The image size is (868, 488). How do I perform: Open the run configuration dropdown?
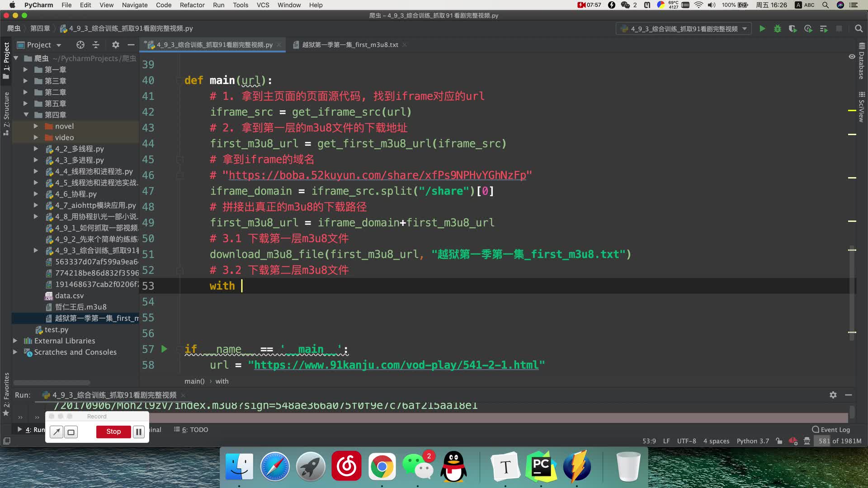tap(684, 29)
